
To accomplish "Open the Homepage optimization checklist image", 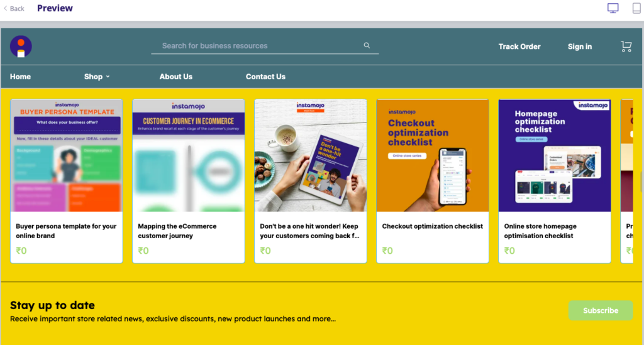I will (554, 155).
